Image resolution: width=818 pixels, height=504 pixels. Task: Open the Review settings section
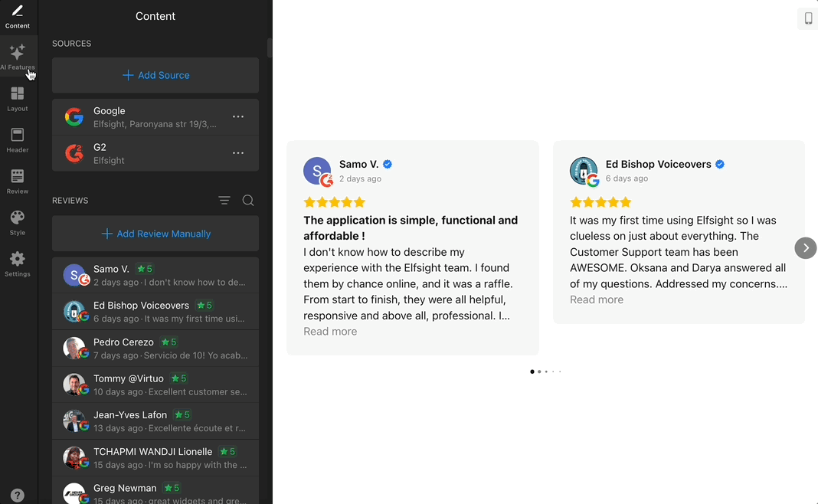18,182
